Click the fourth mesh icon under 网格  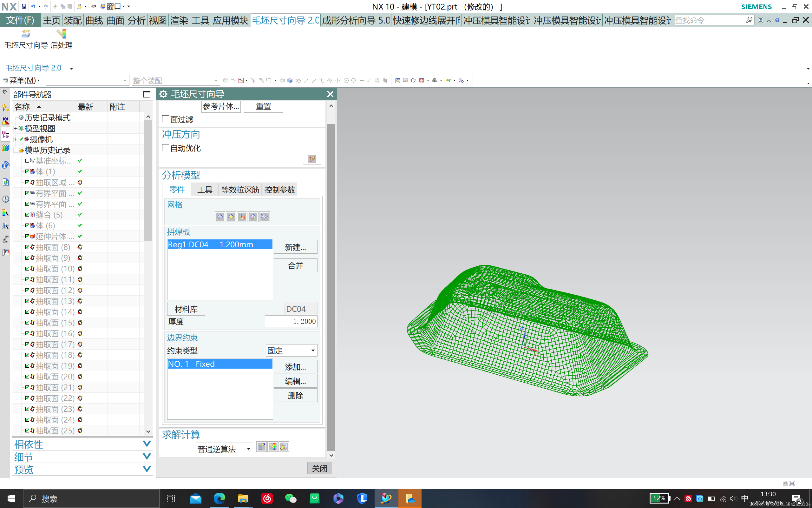(x=253, y=217)
